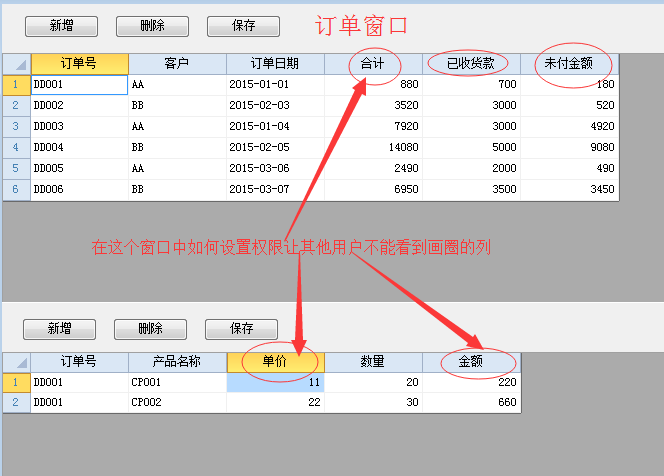Click 订单号 header in the detail table
The width and height of the screenshot is (664, 476).
coord(80,362)
